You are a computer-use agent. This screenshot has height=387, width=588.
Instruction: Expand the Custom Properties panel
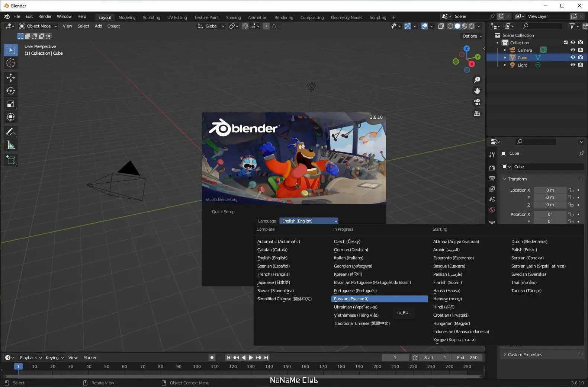[525, 355]
